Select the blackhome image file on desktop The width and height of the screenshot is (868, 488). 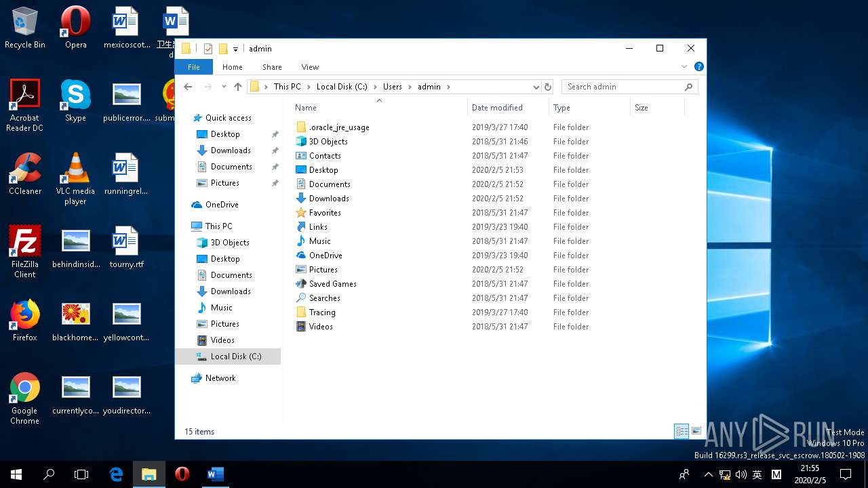pyautogui.click(x=75, y=321)
